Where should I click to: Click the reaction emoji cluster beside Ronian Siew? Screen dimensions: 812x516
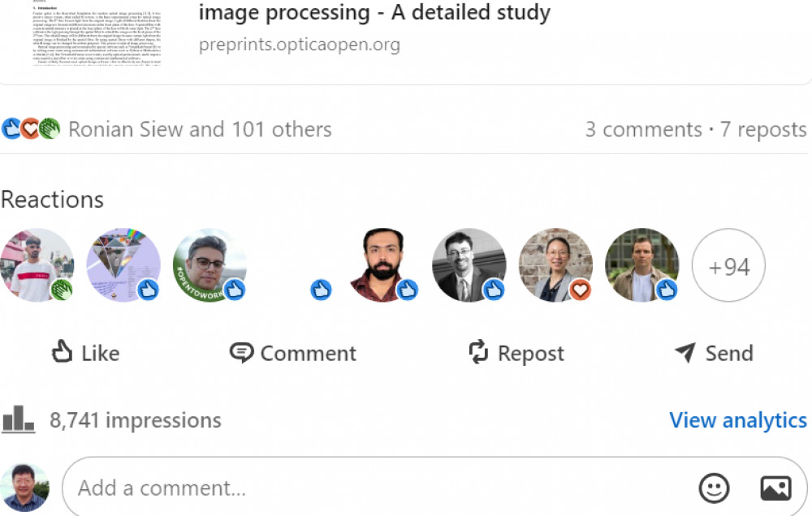pyautogui.click(x=31, y=128)
